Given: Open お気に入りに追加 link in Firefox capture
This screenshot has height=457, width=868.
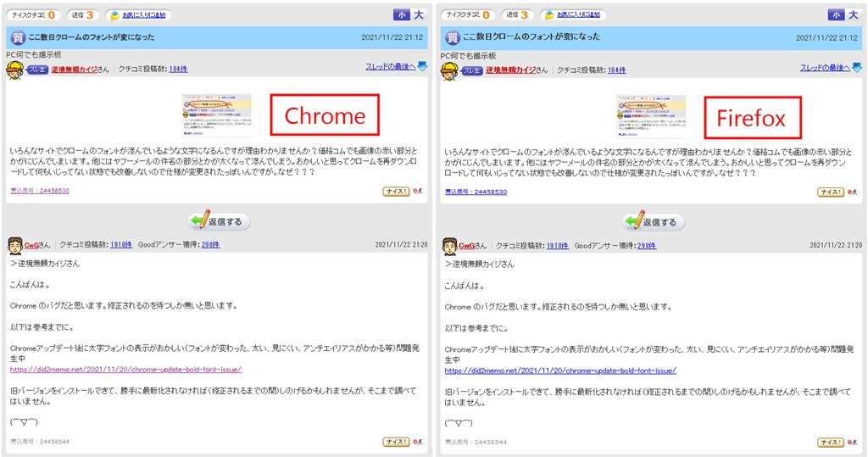Looking at the screenshot, I should pos(578,15).
